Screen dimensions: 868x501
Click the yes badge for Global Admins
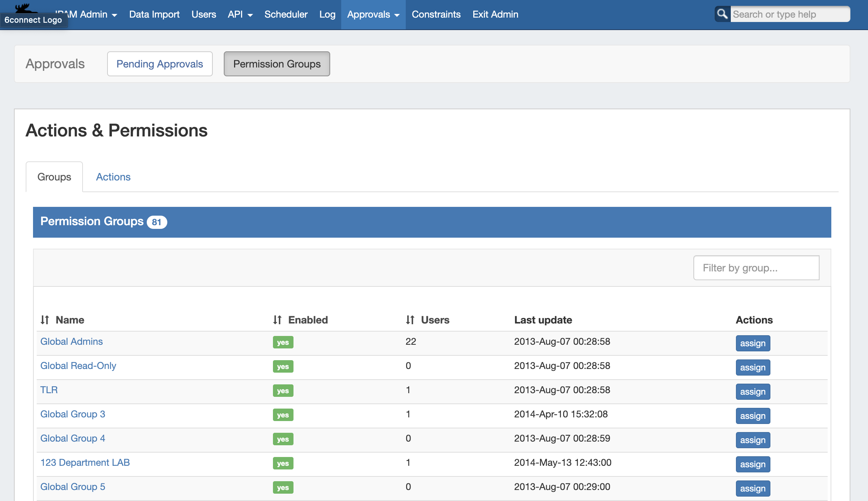pos(283,342)
